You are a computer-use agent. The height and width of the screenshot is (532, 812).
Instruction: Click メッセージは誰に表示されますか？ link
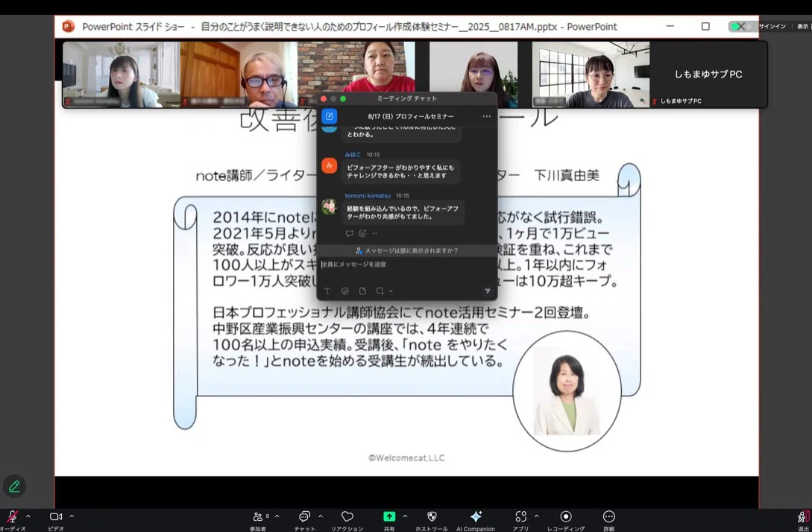(x=407, y=250)
